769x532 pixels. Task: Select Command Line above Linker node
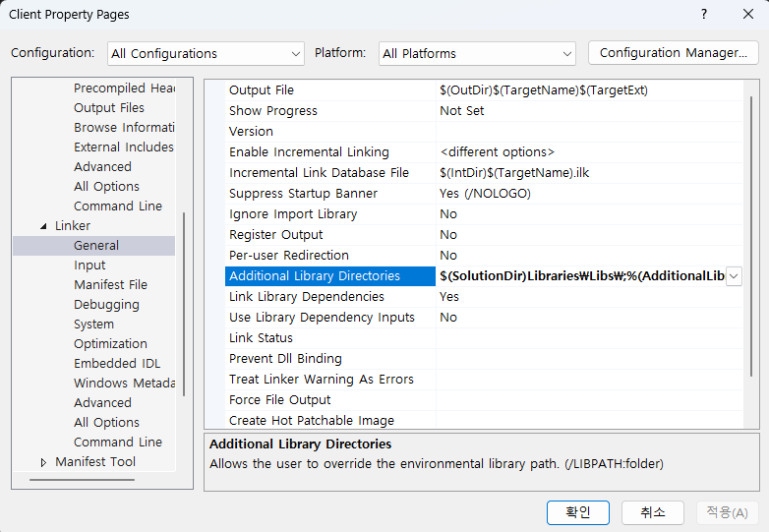point(118,206)
